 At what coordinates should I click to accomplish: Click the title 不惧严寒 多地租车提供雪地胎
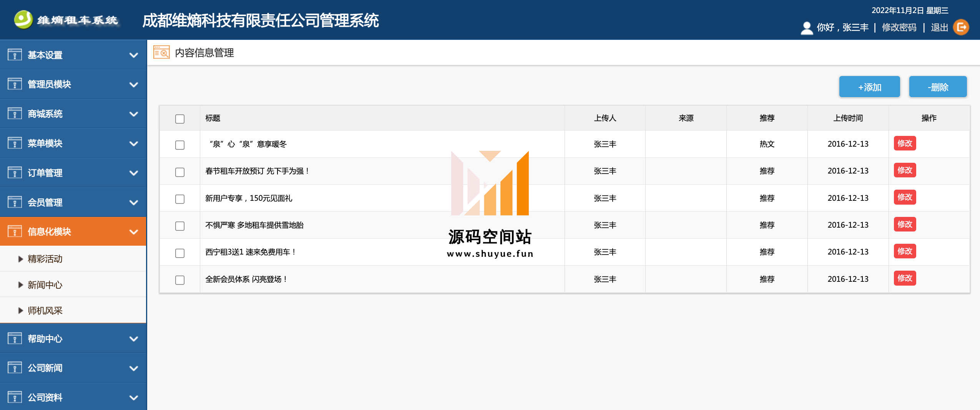click(x=254, y=225)
